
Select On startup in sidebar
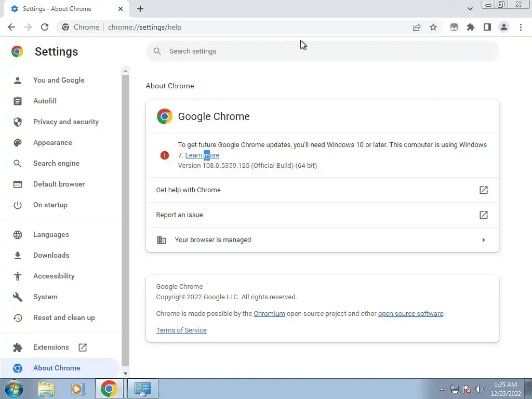pos(60,205)
